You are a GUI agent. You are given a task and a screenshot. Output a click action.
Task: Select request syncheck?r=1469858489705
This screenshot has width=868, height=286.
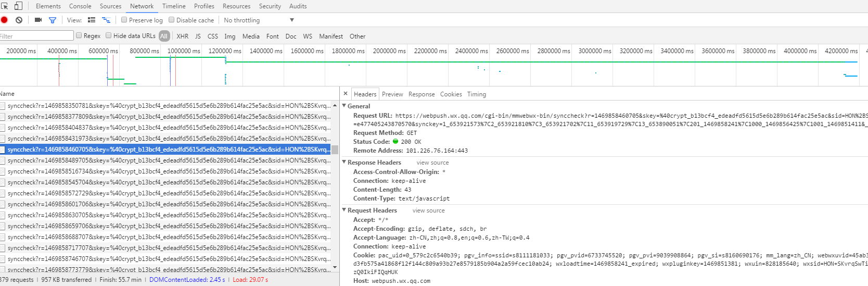pyautogui.click(x=165, y=160)
